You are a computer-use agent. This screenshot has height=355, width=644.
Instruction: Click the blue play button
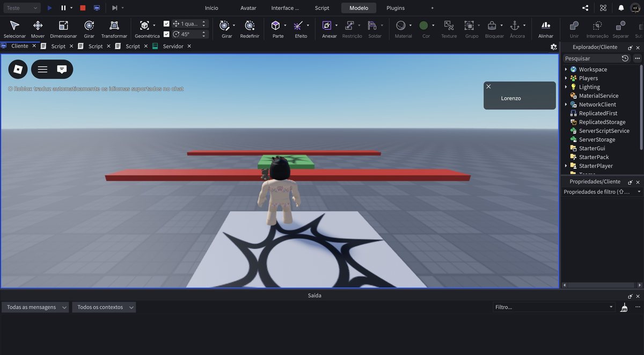tap(50, 8)
